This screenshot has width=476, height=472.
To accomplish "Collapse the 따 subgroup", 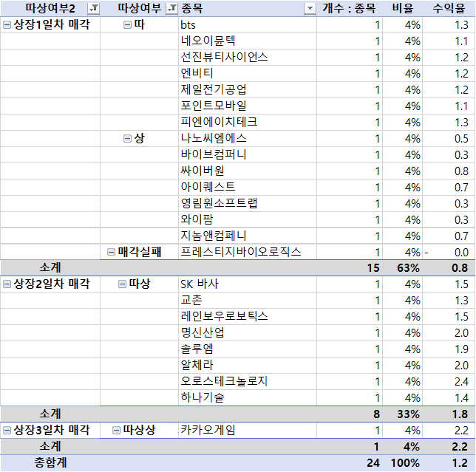I will tap(127, 25).
